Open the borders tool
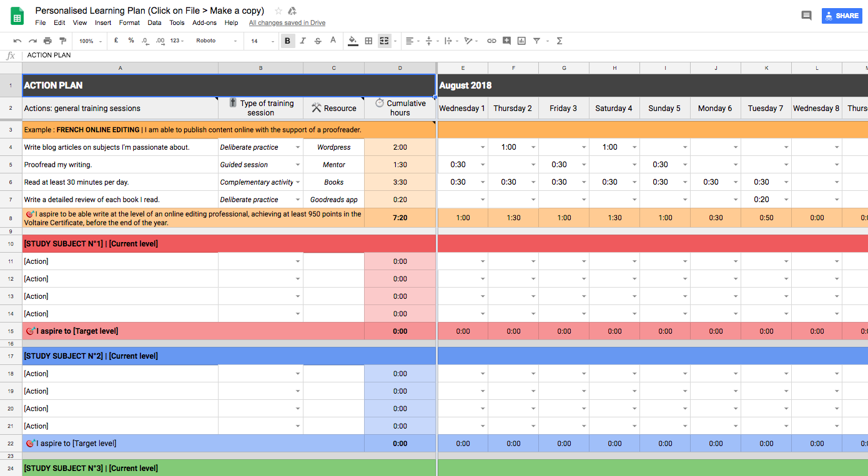Image resolution: width=868 pixels, height=476 pixels. [368, 41]
